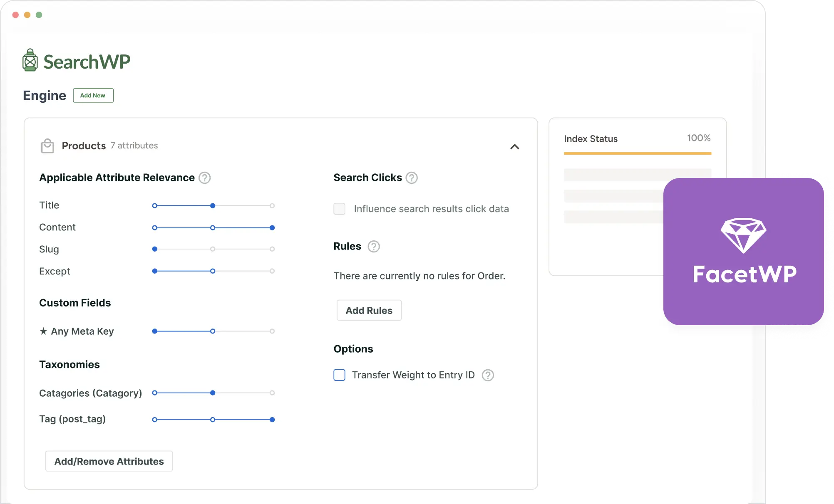Click the Title relevance slider handle
834x504 pixels.
(213, 205)
